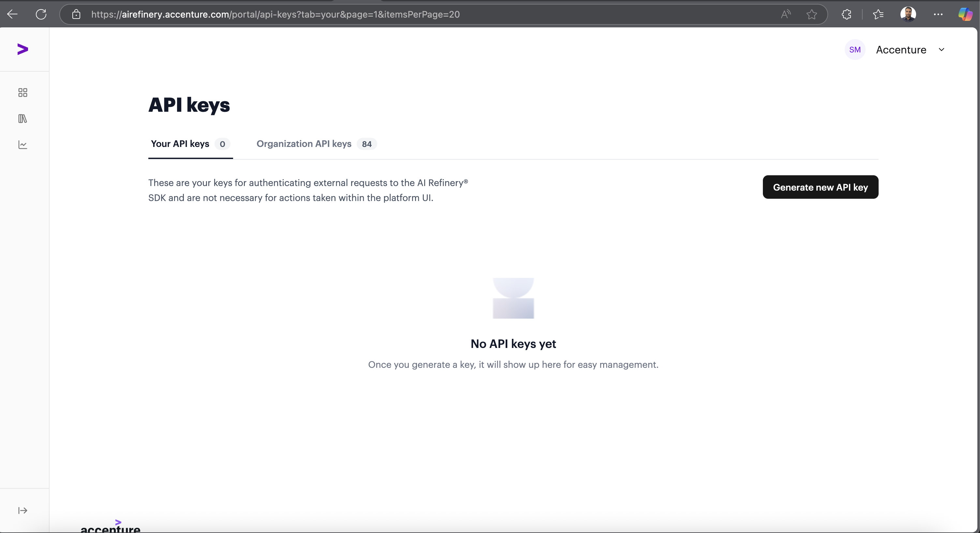Click the 84 count badge
The width and height of the screenshot is (980, 533).
367,144
